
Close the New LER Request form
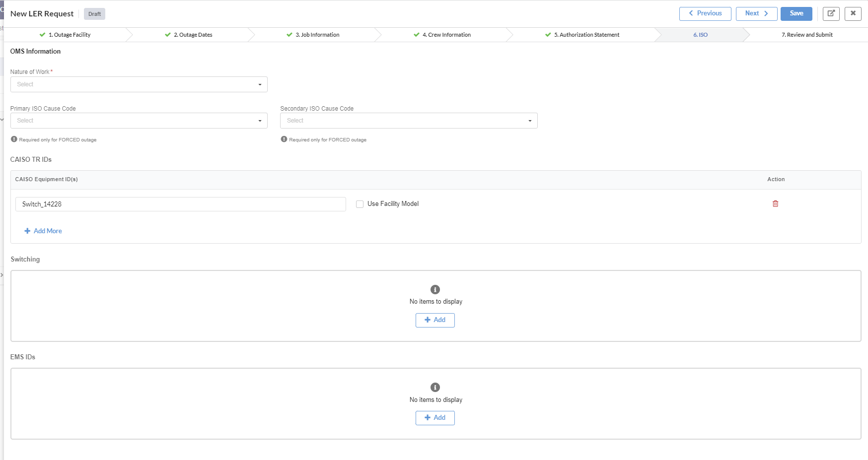[853, 13]
